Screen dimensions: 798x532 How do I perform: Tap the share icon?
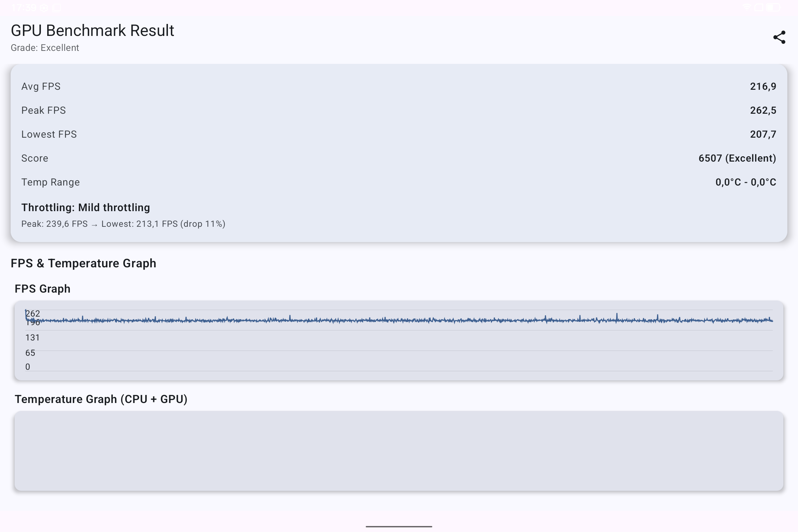[x=779, y=37]
